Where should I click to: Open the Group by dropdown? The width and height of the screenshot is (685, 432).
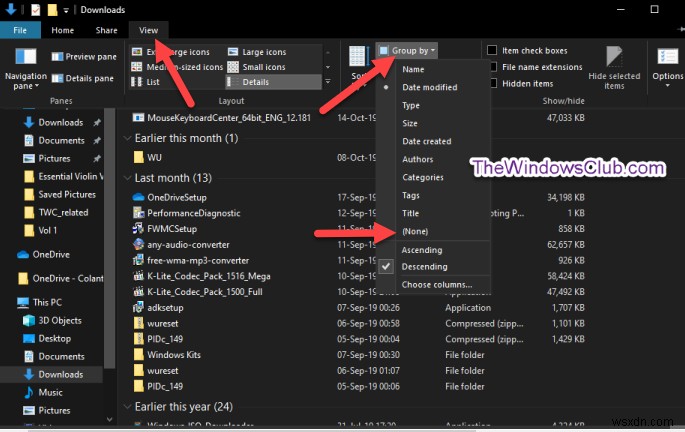click(407, 51)
